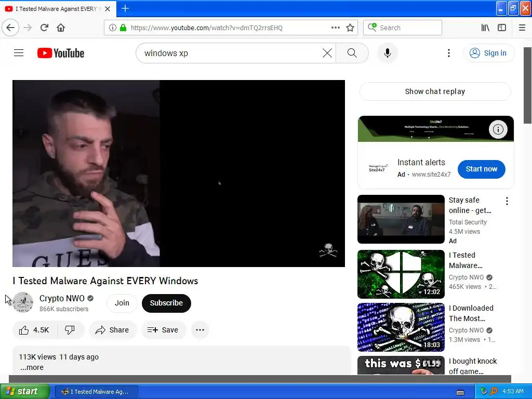Viewport: 532px width, 399px height.
Task: Show chat replay
Action: coord(435,91)
